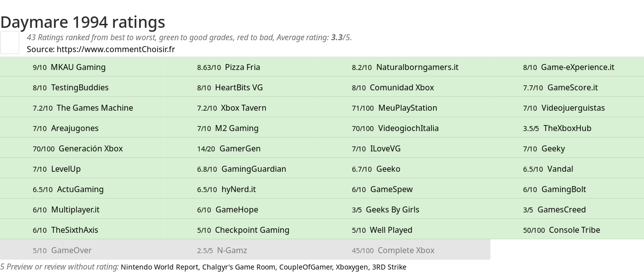Open TestingBuddies review link
Image resolution: width=644 pixels, height=272 pixels.
(80, 87)
